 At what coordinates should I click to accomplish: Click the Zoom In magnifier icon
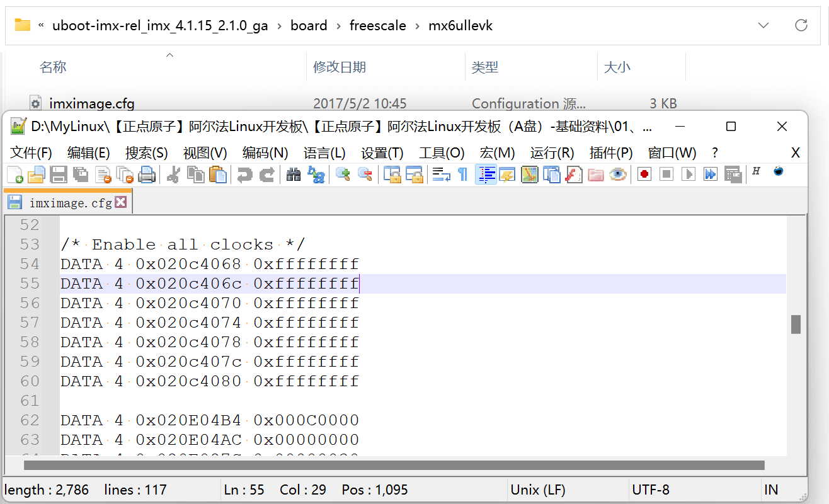(x=343, y=175)
